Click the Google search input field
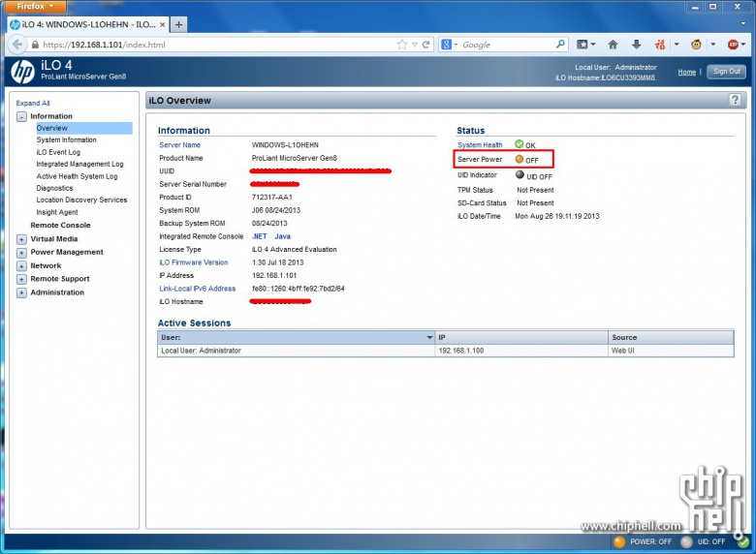Image resolution: width=756 pixels, height=554 pixels. tap(507, 45)
